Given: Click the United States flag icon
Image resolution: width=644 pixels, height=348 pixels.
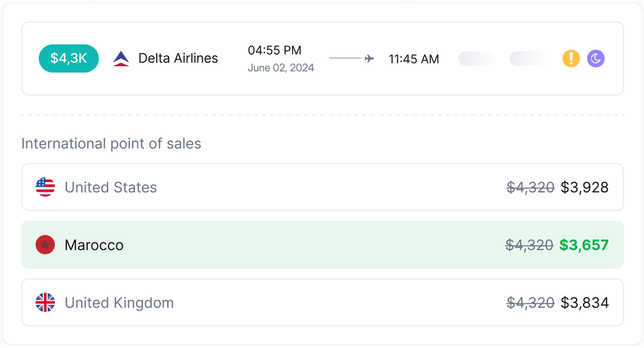Looking at the screenshot, I should 45,187.
